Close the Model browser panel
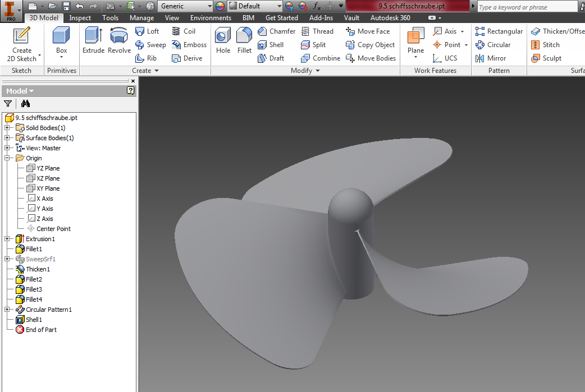Screen dimensions: 585x392 (133, 81)
